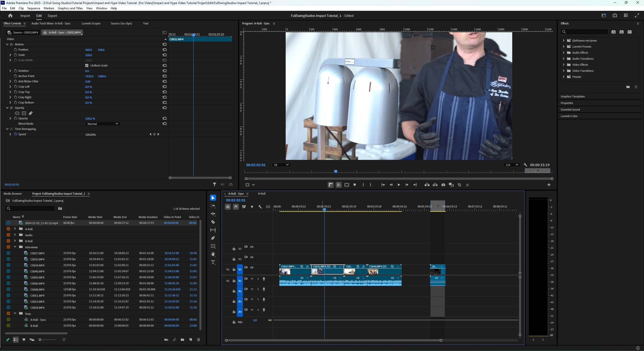This screenshot has width=644, height=351.
Task: Expand the B-Roll bin
Action: [15, 241]
